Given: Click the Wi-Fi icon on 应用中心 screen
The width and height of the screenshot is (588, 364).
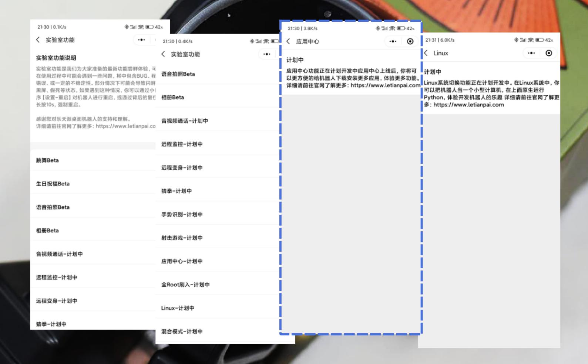Looking at the screenshot, I should (x=392, y=28).
